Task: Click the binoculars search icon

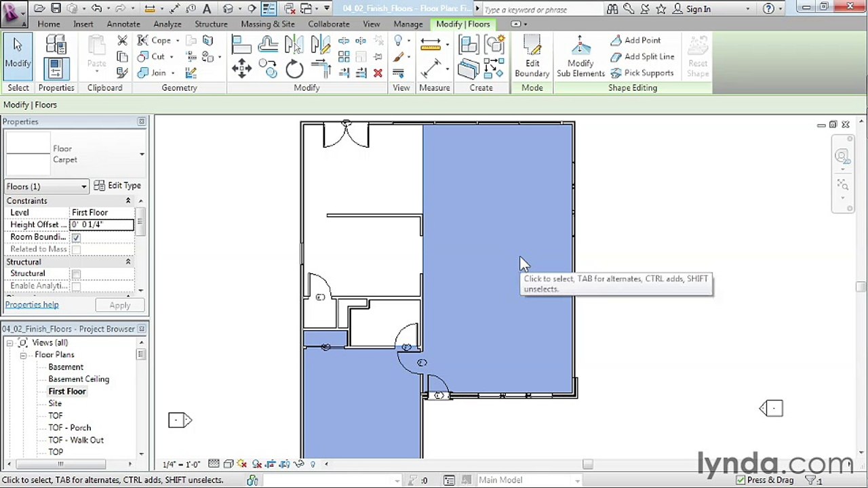Action: click(x=612, y=9)
